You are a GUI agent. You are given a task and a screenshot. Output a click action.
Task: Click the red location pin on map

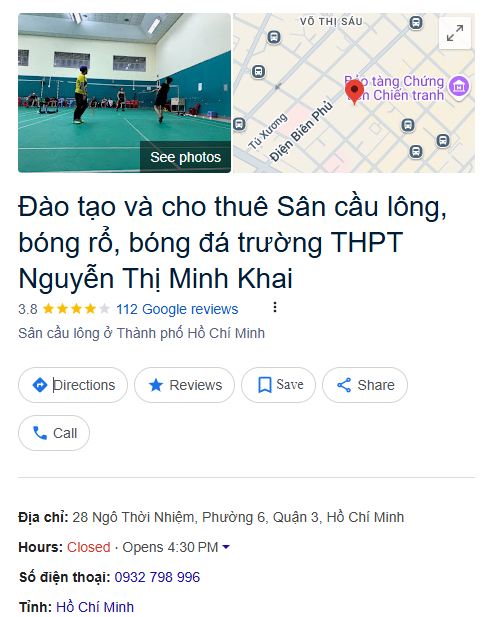click(354, 92)
